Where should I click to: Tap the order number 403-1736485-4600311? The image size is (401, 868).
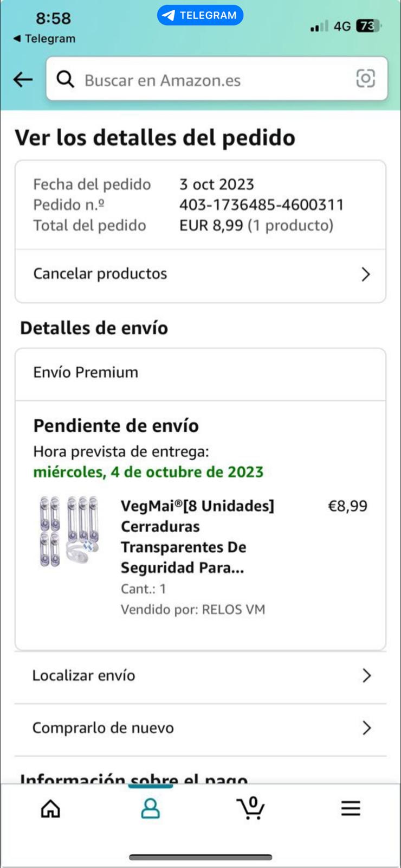(x=262, y=205)
